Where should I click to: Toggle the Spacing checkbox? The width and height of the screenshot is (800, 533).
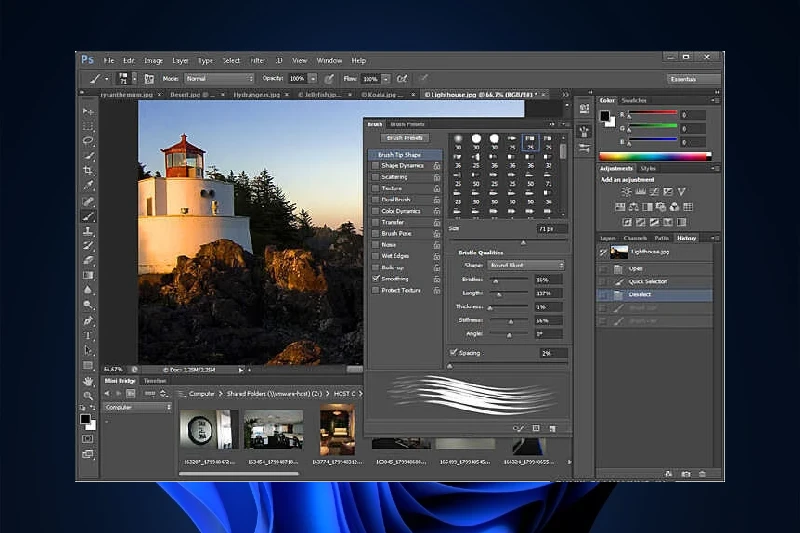(x=454, y=353)
